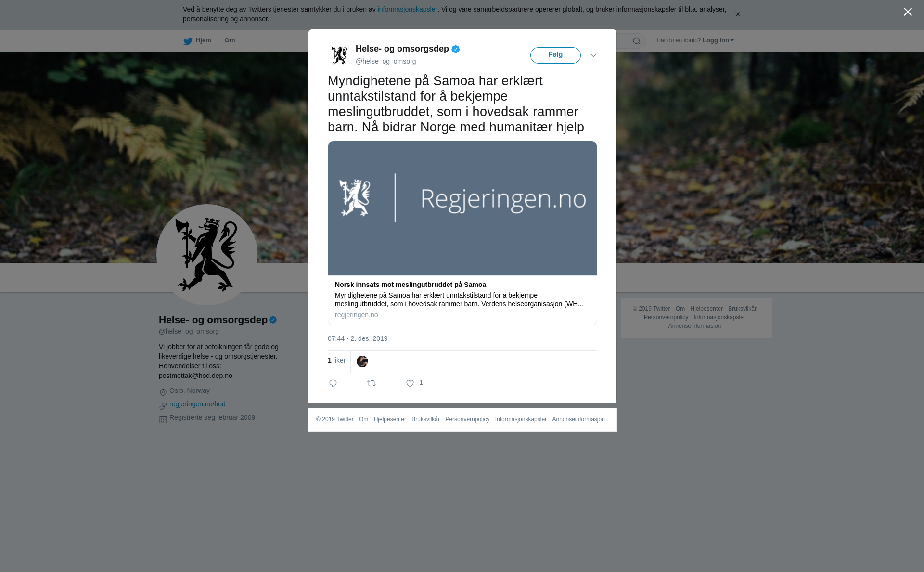Click the 07:44 - 2. des. 2019 timestamp
This screenshot has height=572, width=924.
coord(358,338)
